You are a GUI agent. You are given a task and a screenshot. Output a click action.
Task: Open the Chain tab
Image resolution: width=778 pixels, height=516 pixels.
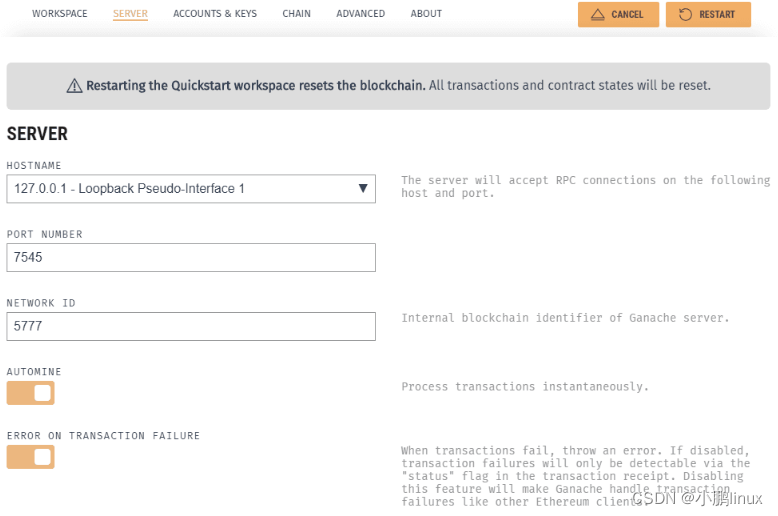click(296, 14)
